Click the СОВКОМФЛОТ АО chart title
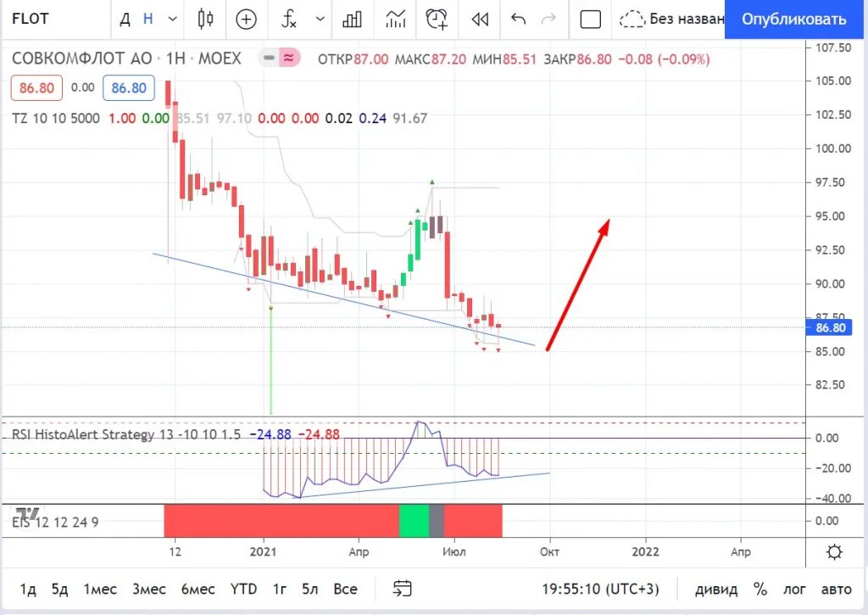868x615 pixels. [82, 59]
